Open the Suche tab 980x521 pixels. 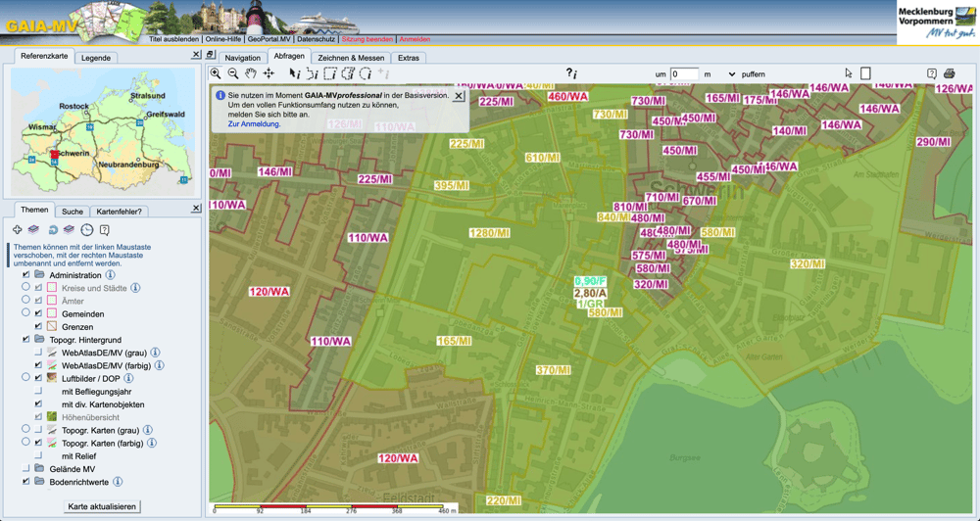(73, 212)
